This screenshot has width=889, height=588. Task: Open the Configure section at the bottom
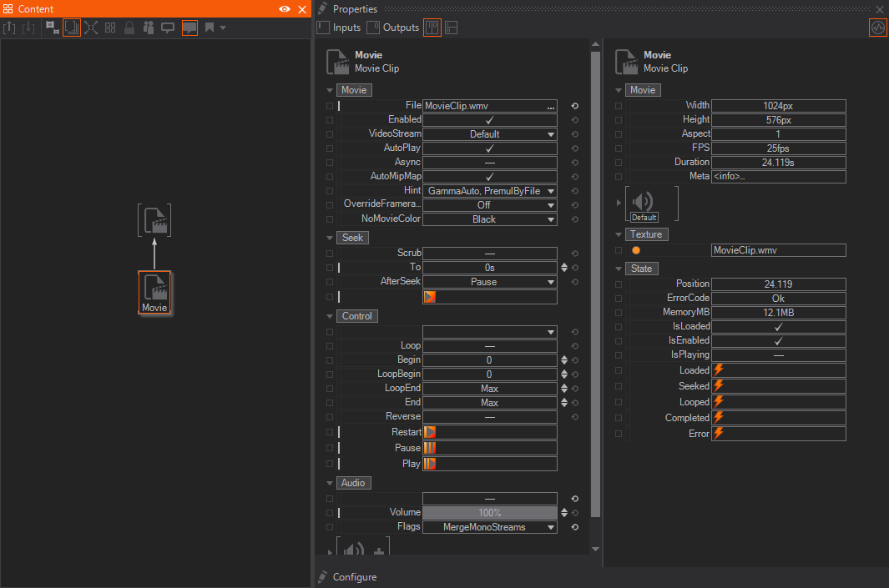(354, 577)
